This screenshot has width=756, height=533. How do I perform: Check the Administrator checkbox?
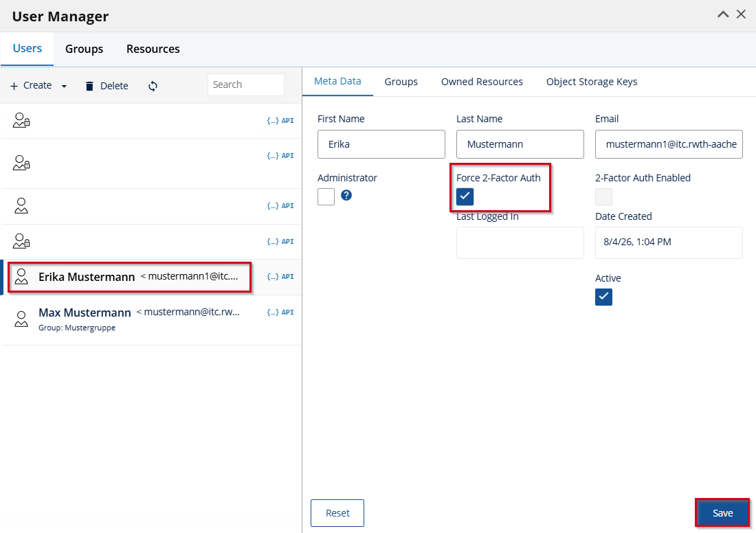pos(326,196)
